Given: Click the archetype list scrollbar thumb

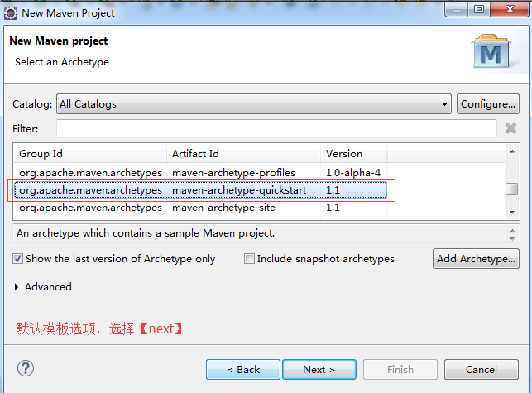Looking at the screenshot, I should (x=512, y=189).
